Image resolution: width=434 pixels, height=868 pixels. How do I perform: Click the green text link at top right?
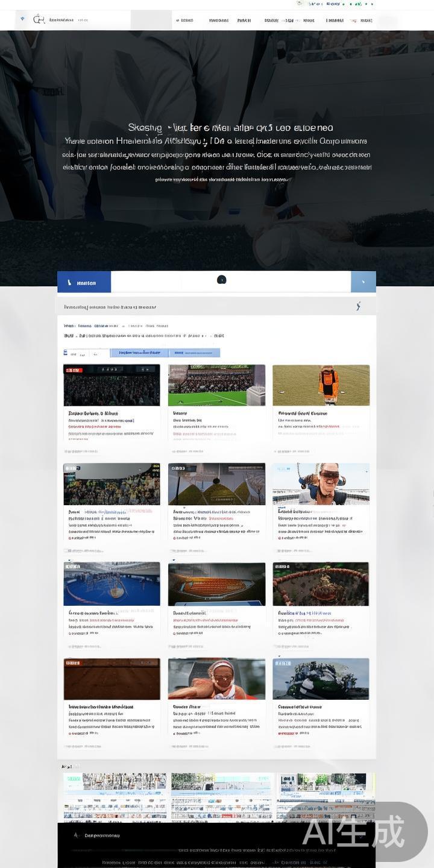click(x=335, y=4)
